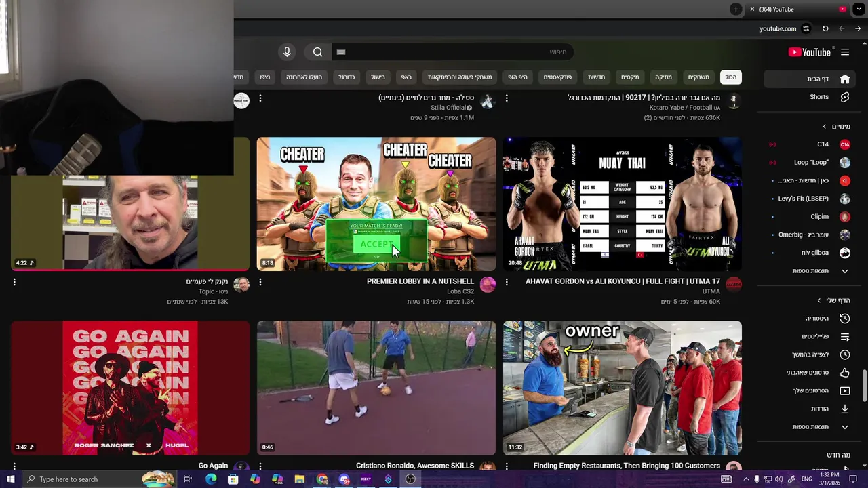Select the 'בישול' (Cooking) filter chip
868x488 pixels.
click(x=378, y=77)
